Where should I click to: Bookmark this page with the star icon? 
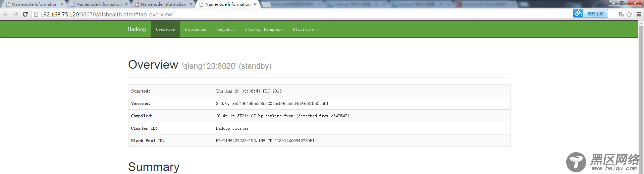(629, 14)
